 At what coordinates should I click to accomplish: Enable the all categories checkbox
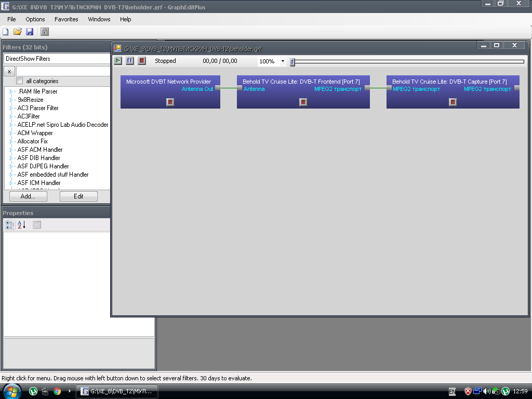click(20, 81)
